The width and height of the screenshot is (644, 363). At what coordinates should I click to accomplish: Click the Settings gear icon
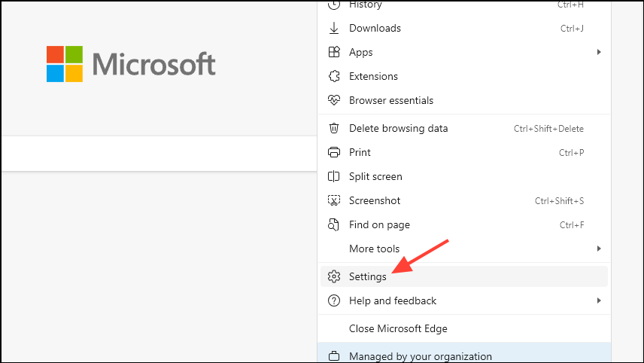(335, 277)
